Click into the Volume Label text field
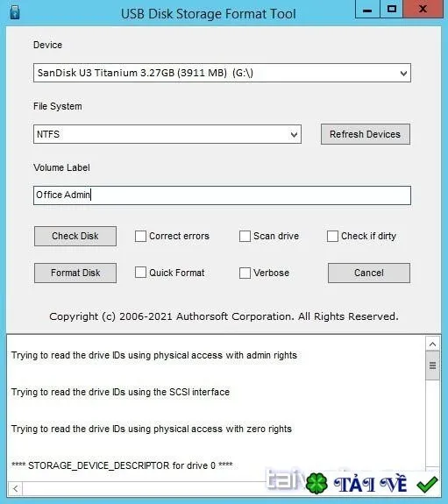The width and height of the screenshot is (448, 504). tap(222, 195)
